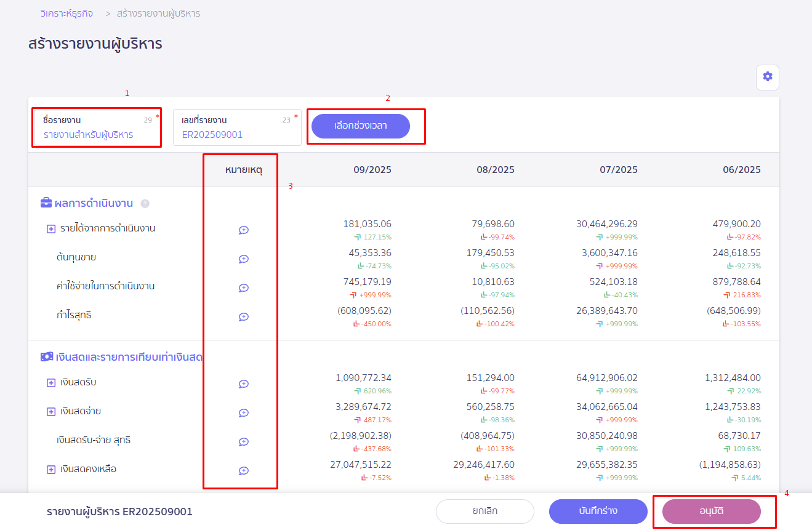Expand the เงินสดคงเหลือ row

[x=51, y=470]
